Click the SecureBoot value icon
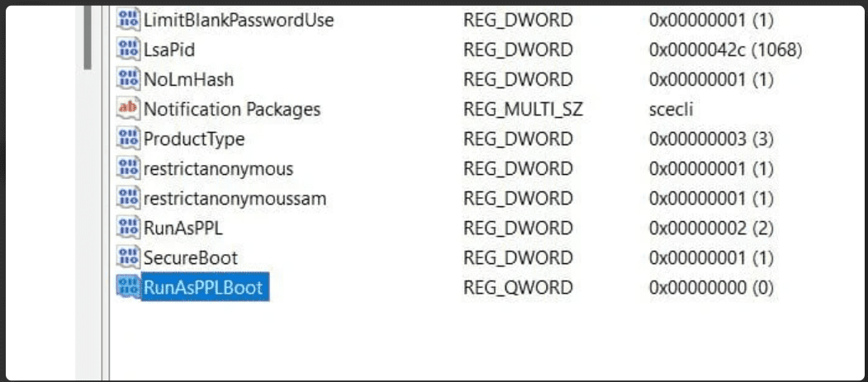The width and height of the screenshot is (868, 382). click(x=129, y=257)
